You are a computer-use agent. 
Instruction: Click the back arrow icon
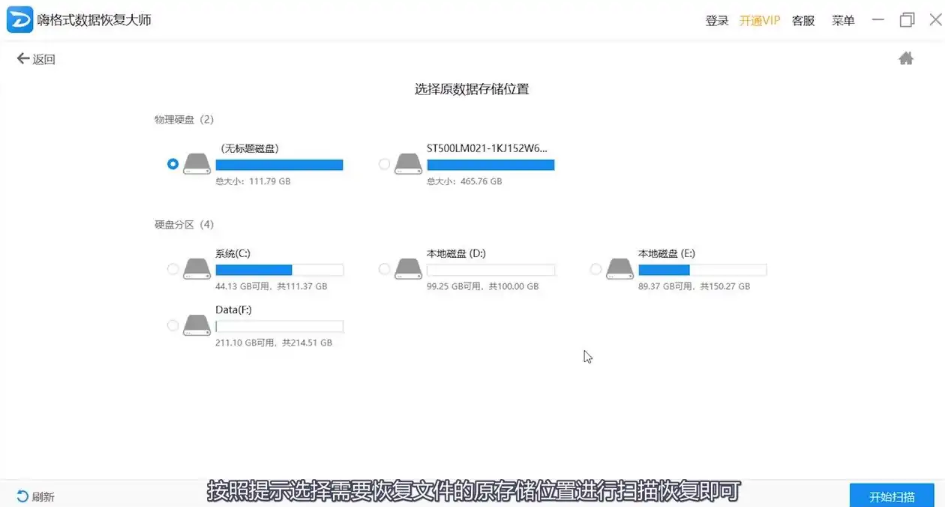(23, 58)
